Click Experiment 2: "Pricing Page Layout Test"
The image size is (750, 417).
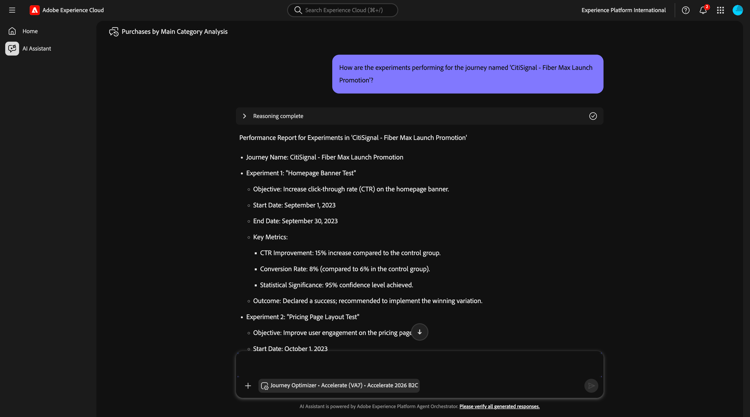[x=303, y=317]
